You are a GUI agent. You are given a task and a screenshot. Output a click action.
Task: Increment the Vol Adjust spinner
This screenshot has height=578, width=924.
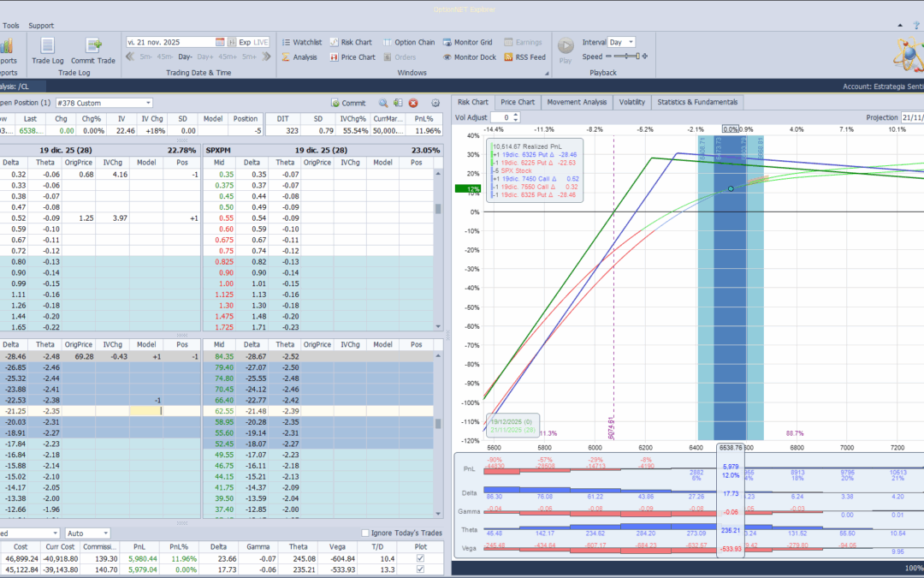(516, 115)
